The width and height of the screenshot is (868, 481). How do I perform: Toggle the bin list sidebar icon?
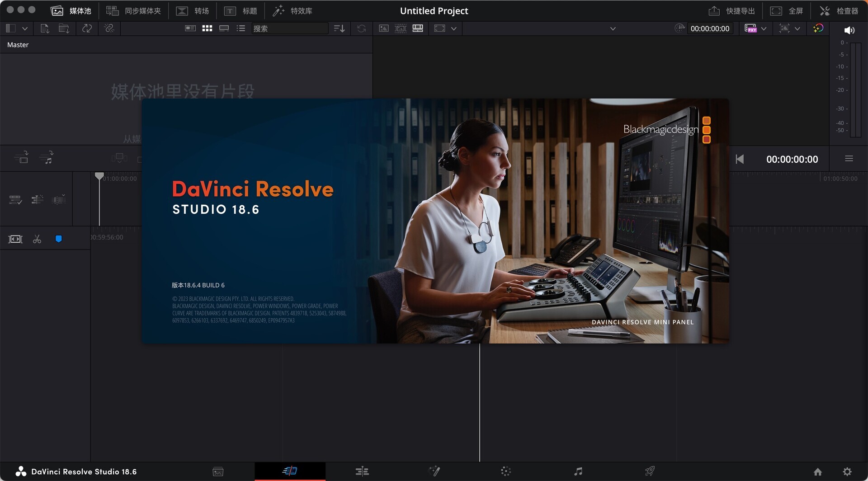click(11, 28)
